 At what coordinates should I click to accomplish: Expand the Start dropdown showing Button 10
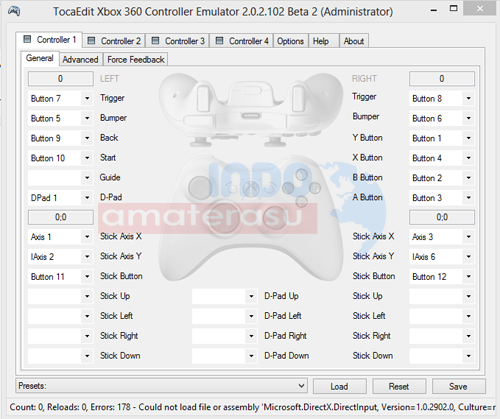[x=60, y=158]
